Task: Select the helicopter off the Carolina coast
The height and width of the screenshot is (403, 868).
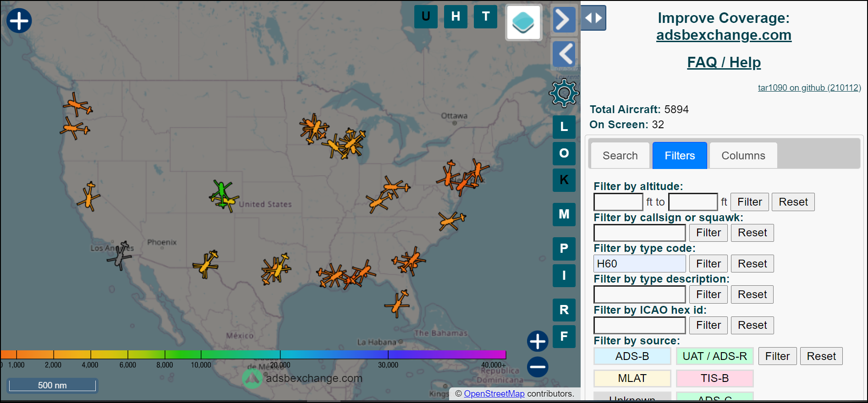Action: coord(452,221)
